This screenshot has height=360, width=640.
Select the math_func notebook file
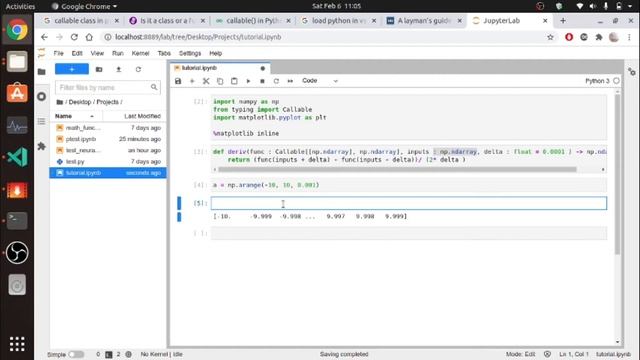click(x=108, y=128)
